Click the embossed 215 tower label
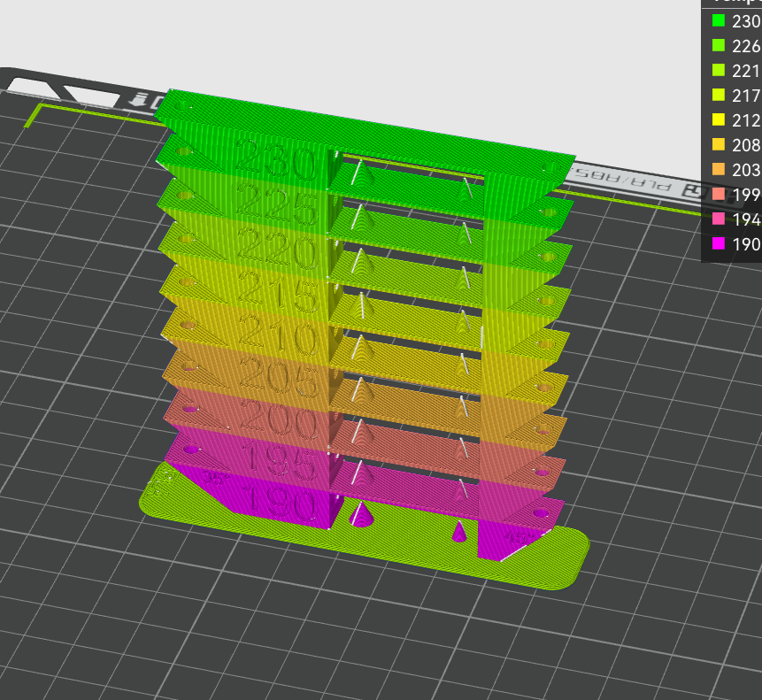 (x=279, y=292)
